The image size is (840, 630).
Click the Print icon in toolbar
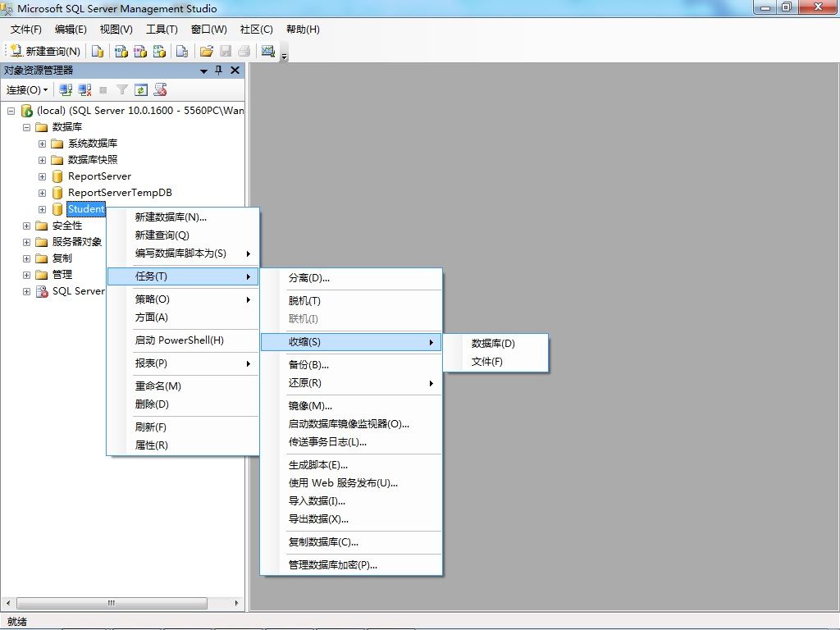(x=244, y=51)
